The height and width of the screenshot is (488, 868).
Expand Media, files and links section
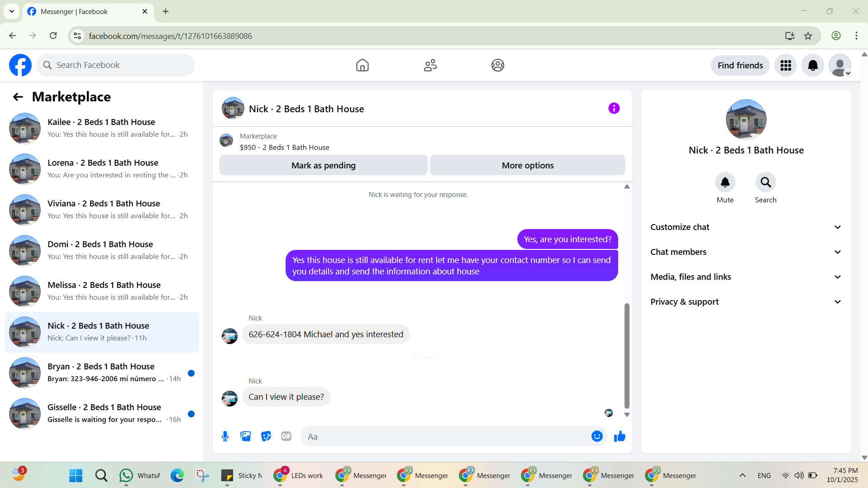[746, 277]
